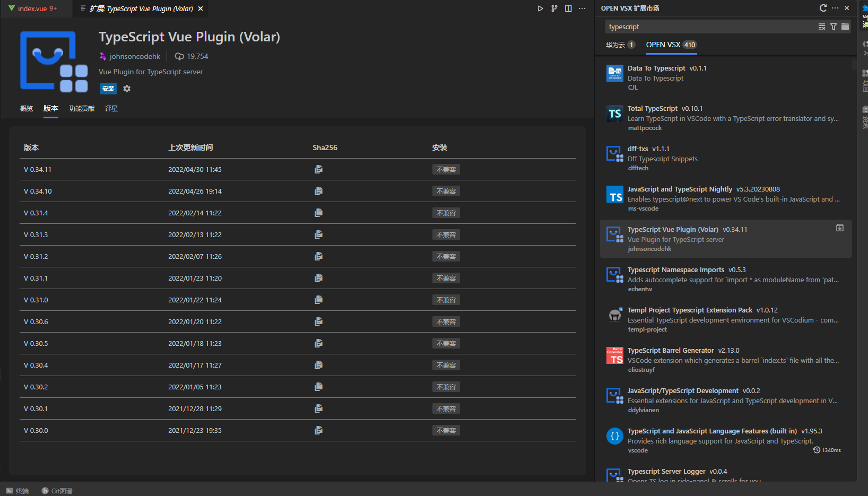This screenshot has height=496, width=868.
Task: Refresh the OPEN VSX extension marketplace
Action: [x=823, y=8]
